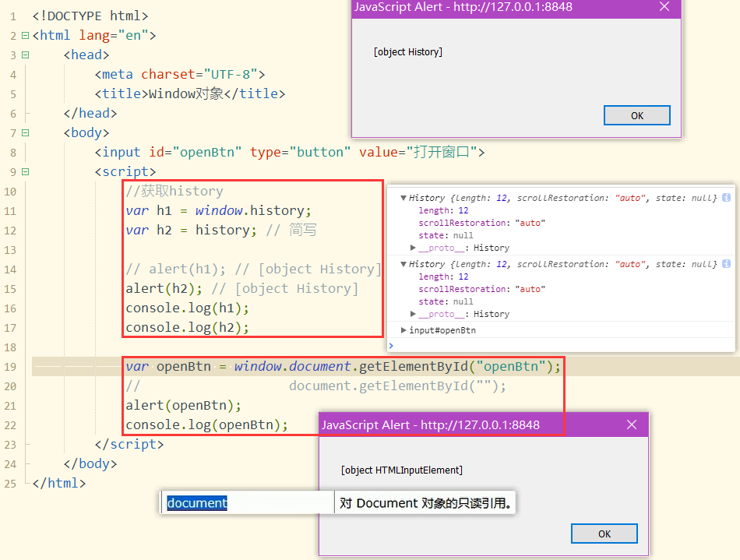Click 'console.log(h1);' on line 16
This screenshot has height=560, width=740.
(187, 308)
